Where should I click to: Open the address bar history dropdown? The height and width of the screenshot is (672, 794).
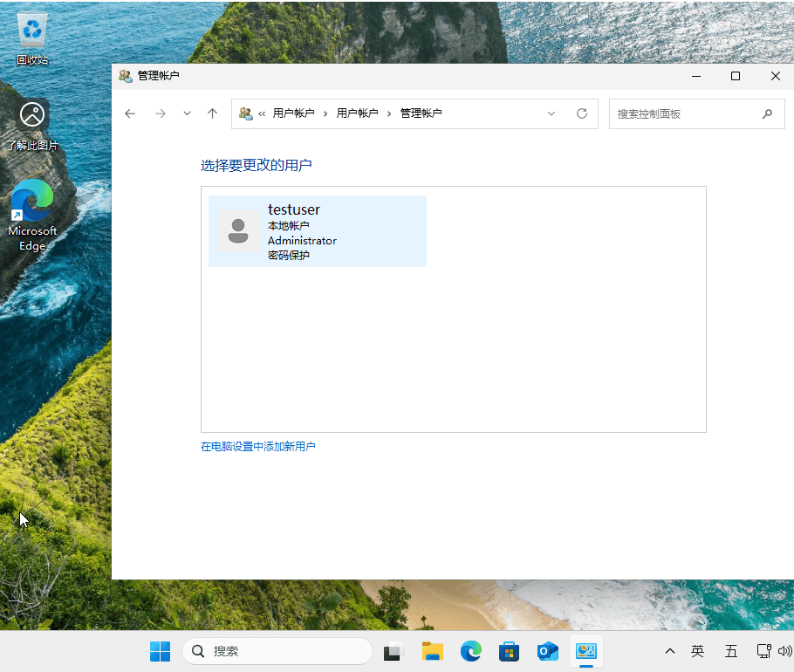tap(551, 113)
